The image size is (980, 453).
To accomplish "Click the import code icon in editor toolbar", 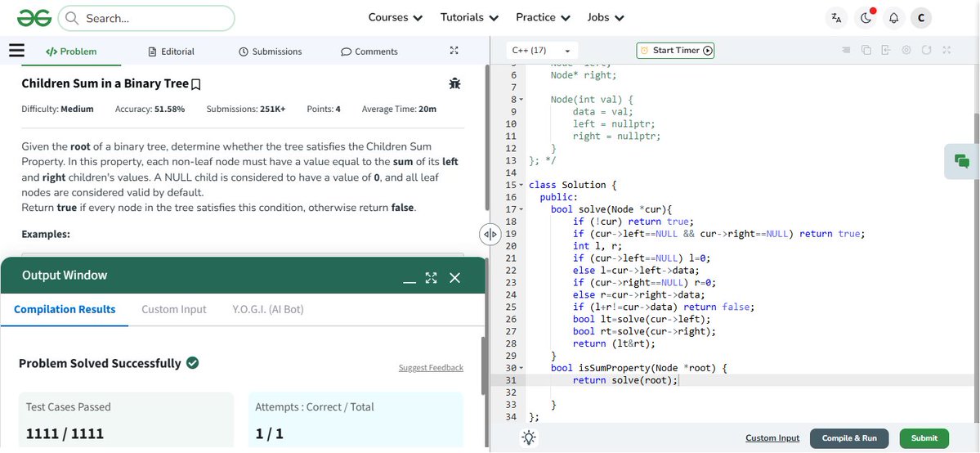I will click(886, 50).
